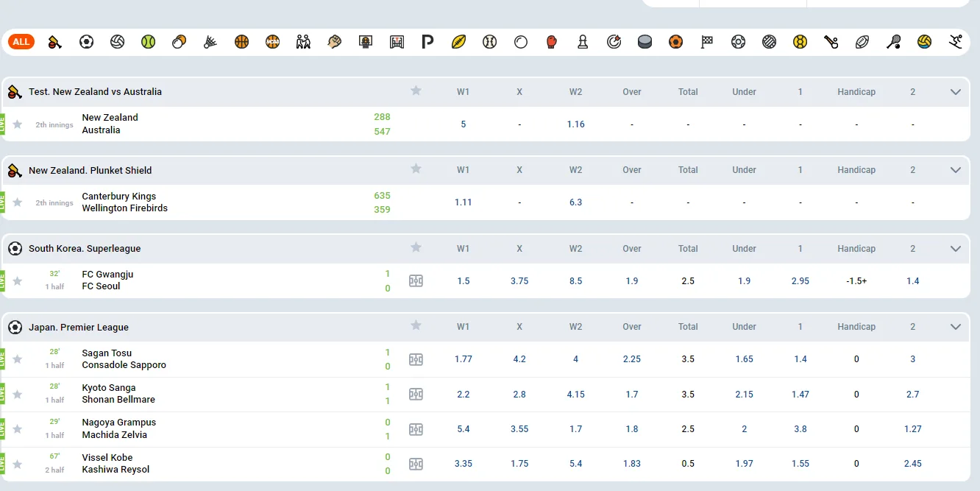Collapse the Test New Zealand vs Australia section

click(956, 92)
